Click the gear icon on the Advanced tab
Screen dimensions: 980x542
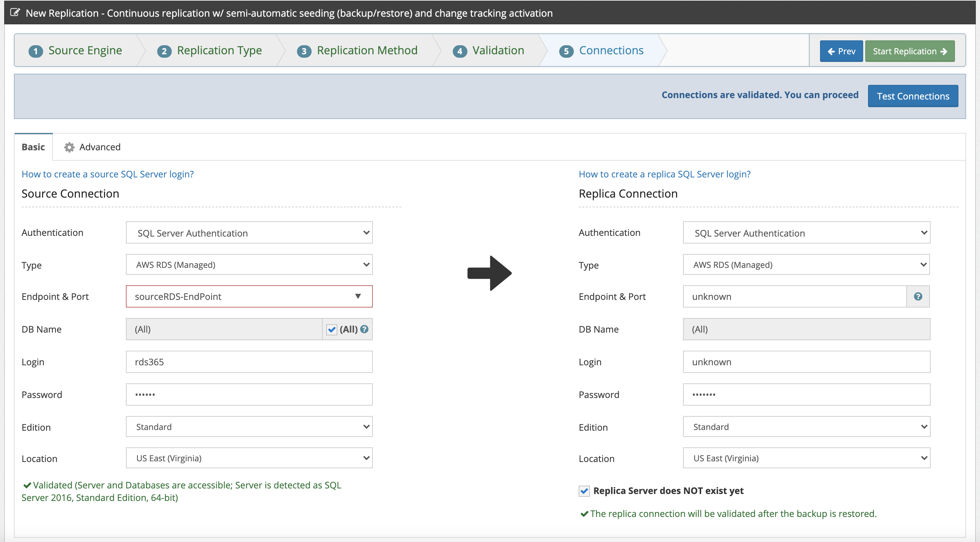tap(69, 147)
